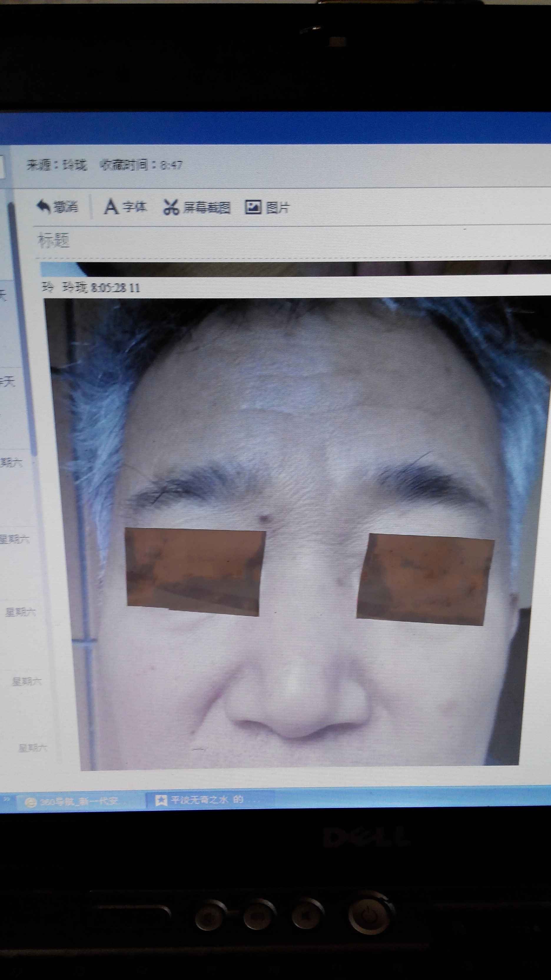Screen dimensions: 551x980
Task: Select the 昨天 entry in left list
Action: [8, 382]
